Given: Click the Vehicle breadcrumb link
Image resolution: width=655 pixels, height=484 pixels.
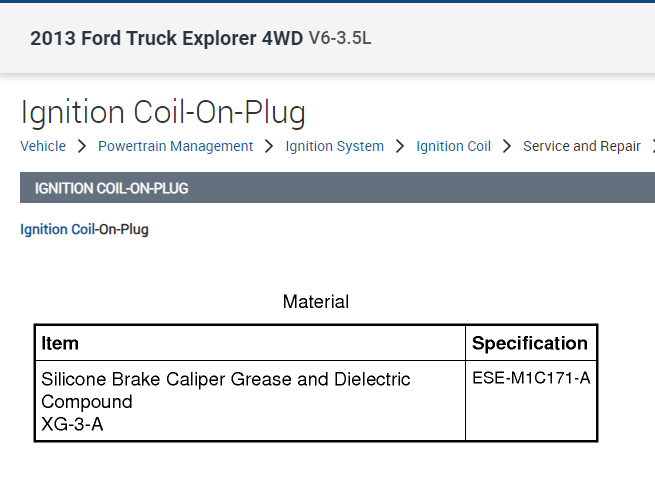Looking at the screenshot, I should [x=43, y=146].
